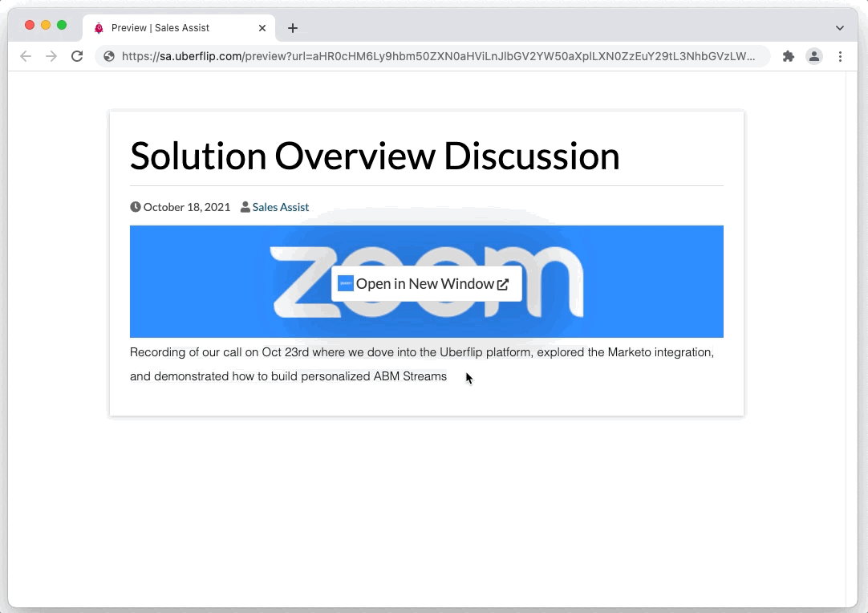
Task: Click the October 18, 2021 date
Action: 187,207
